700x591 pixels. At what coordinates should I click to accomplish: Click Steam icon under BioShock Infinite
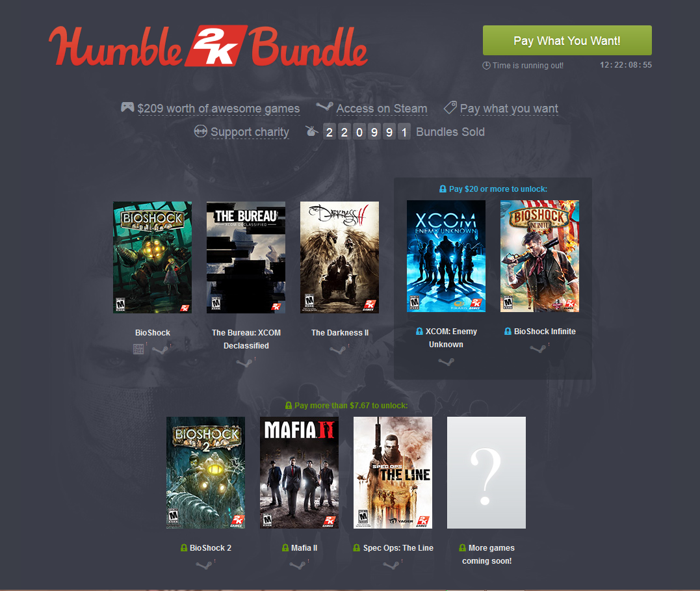pos(538,348)
